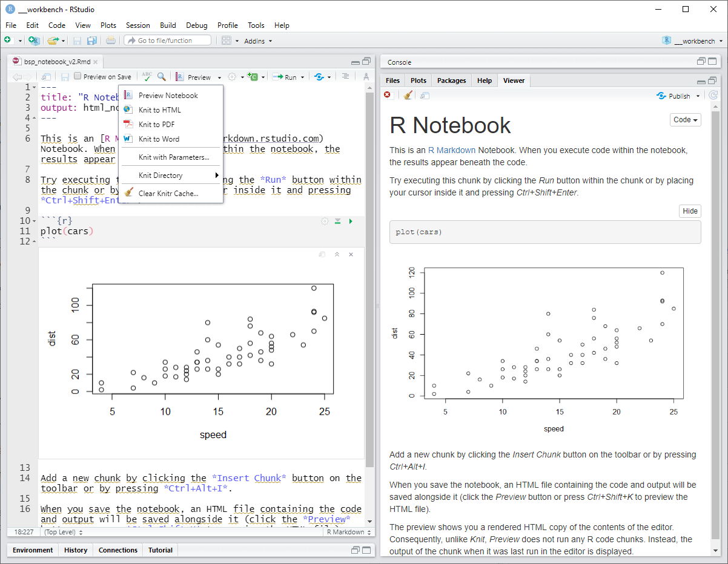Click the print icon in main toolbar
Screen dimensions: 728x564
tap(110, 41)
